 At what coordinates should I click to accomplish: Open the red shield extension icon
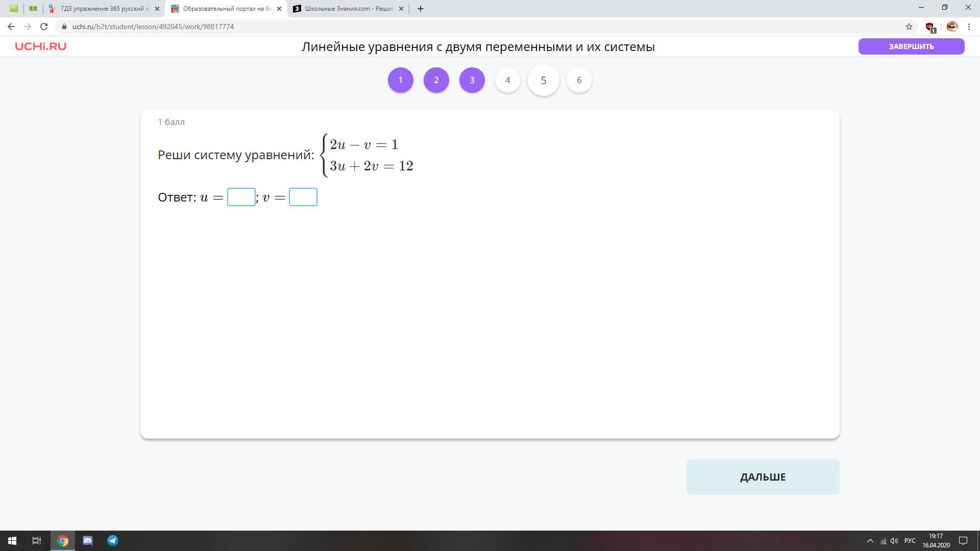click(x=929, y=27)
